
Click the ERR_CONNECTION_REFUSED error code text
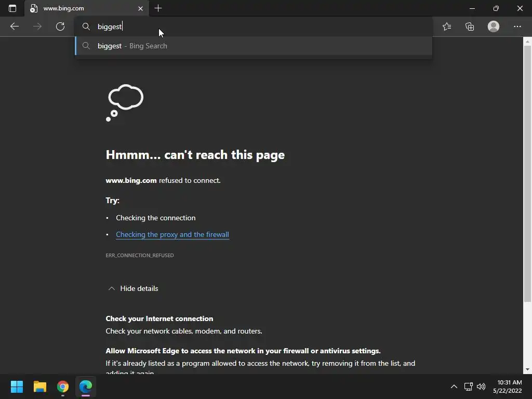pos(140,255)
